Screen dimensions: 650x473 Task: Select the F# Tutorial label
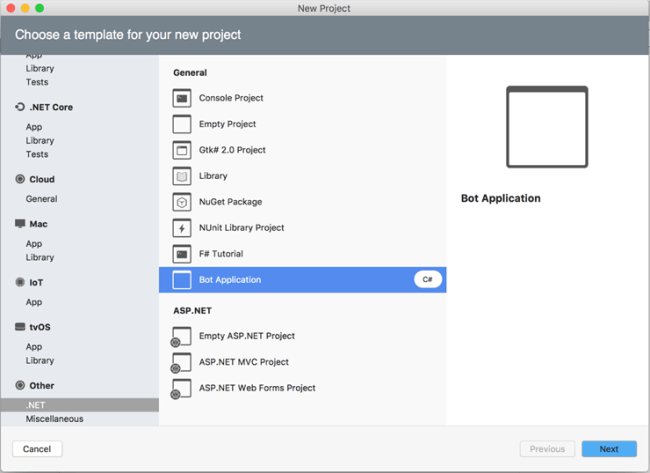[221, 254]
